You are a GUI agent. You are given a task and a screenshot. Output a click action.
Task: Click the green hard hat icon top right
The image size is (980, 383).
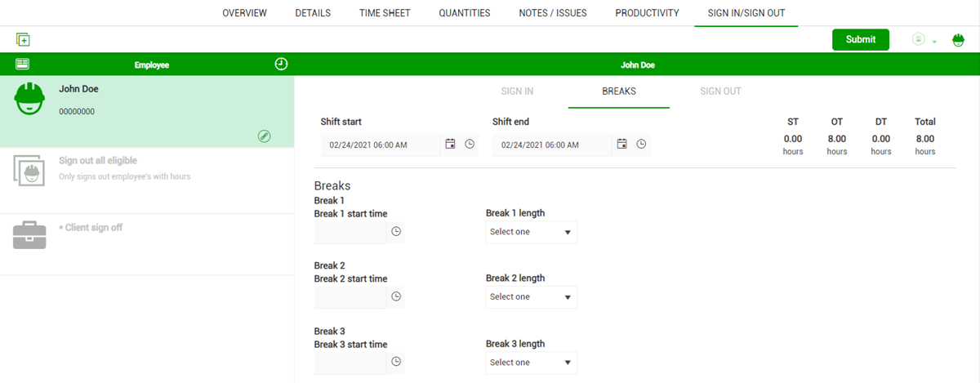958,39
